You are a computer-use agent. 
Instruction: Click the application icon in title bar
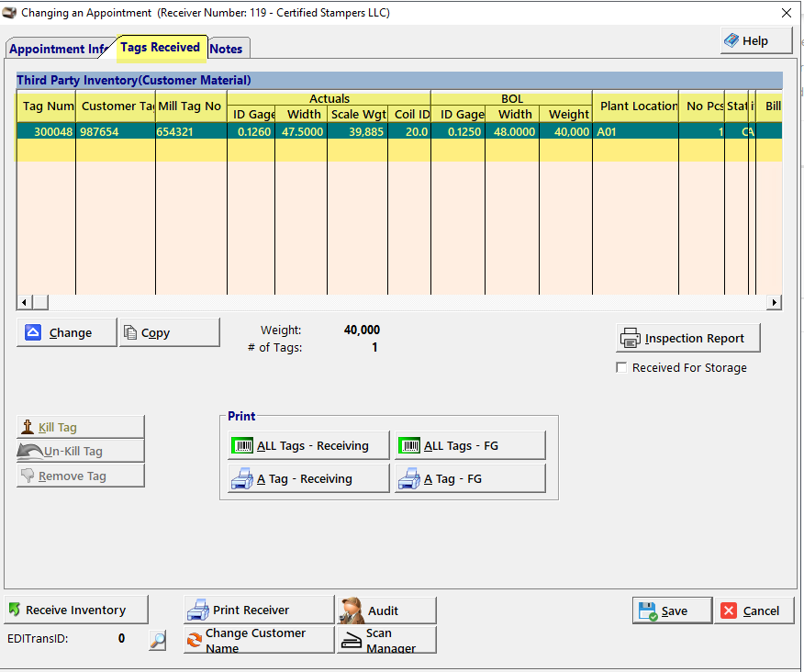click(x=8, y=12)
